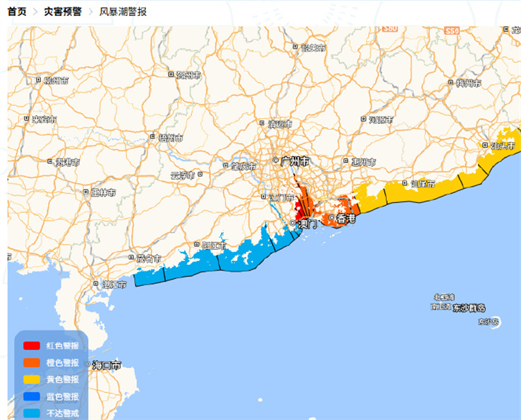The image size is (521, 420).
Task: Click the Haikou (海口市) city marker
Action: [x=87, y=364]
